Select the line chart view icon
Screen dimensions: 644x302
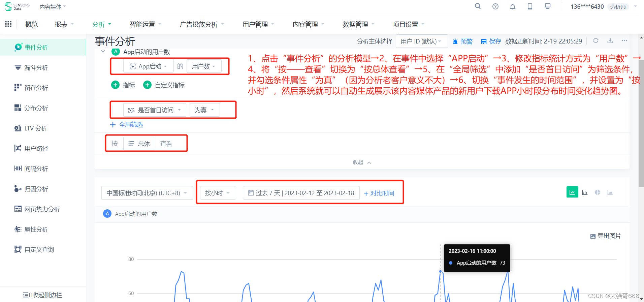click(572, 192)
